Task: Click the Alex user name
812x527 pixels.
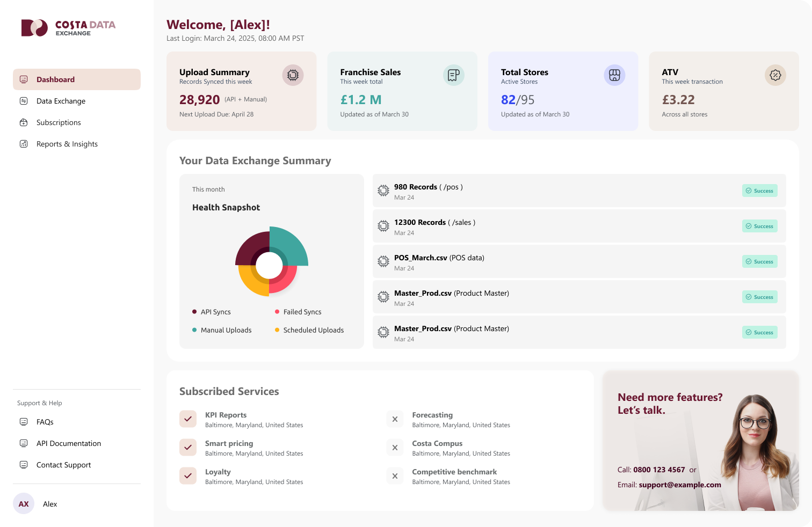Action: 50,504
